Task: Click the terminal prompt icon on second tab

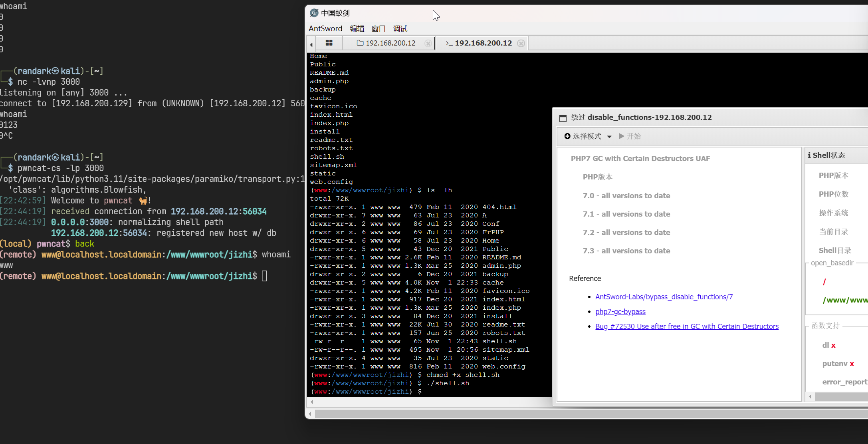Action: (x=449, y=43)
